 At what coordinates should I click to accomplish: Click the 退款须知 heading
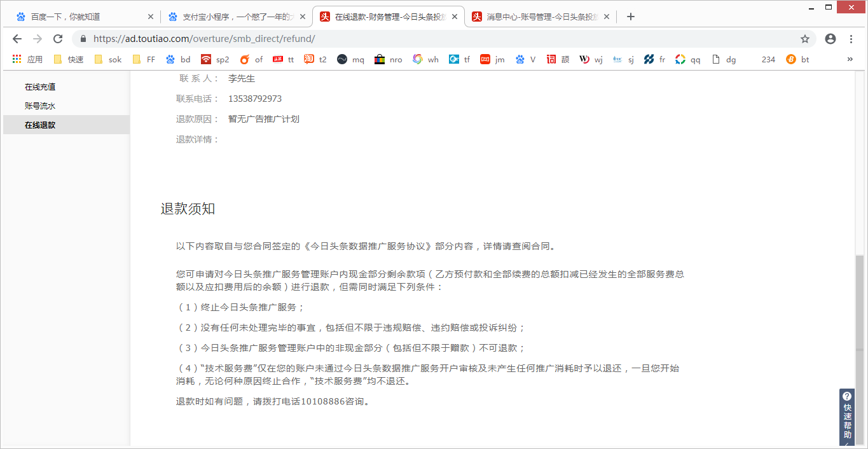188,209
